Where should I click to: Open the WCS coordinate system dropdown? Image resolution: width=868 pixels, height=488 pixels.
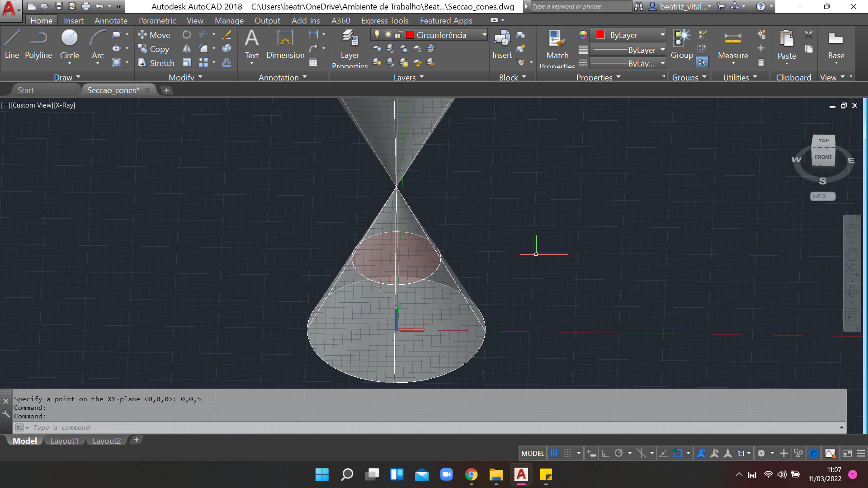pos(823,196)
